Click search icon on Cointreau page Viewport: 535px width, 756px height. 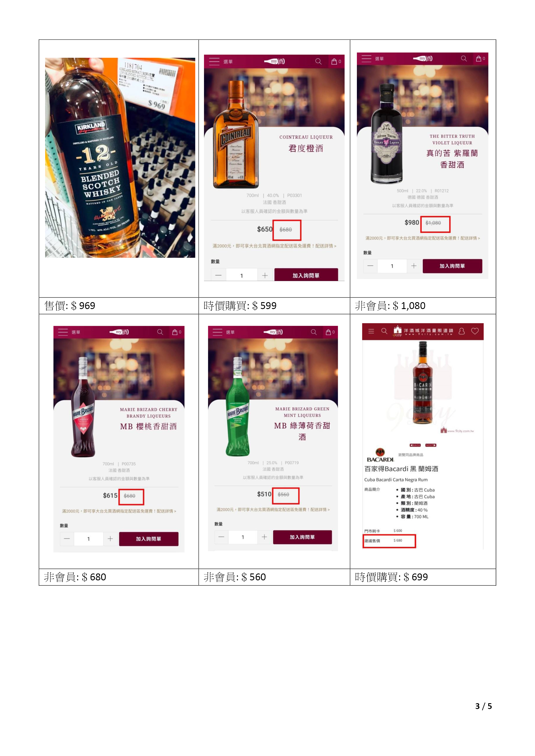[x=318, y=62]
